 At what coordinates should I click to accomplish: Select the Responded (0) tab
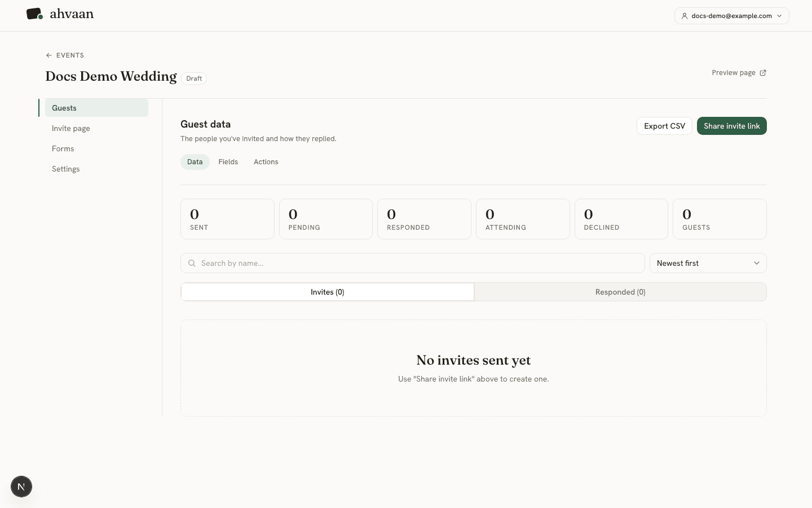point(620,292)
